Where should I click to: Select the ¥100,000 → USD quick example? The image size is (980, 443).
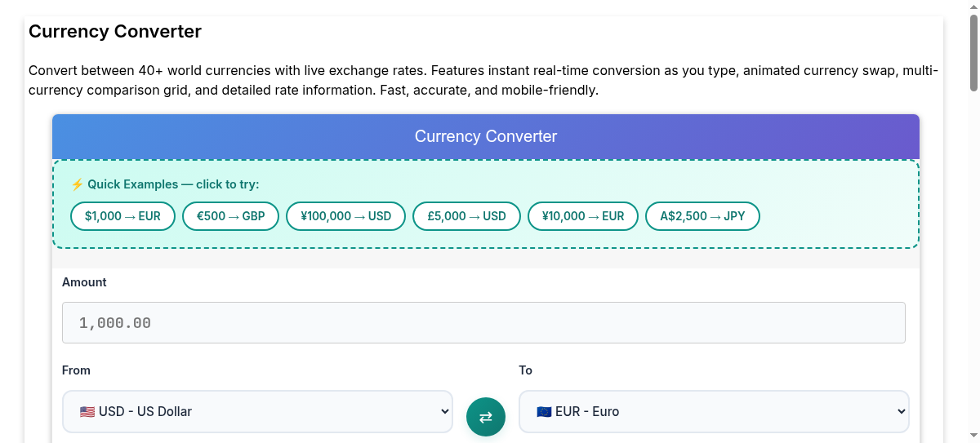tap(345, 216)
